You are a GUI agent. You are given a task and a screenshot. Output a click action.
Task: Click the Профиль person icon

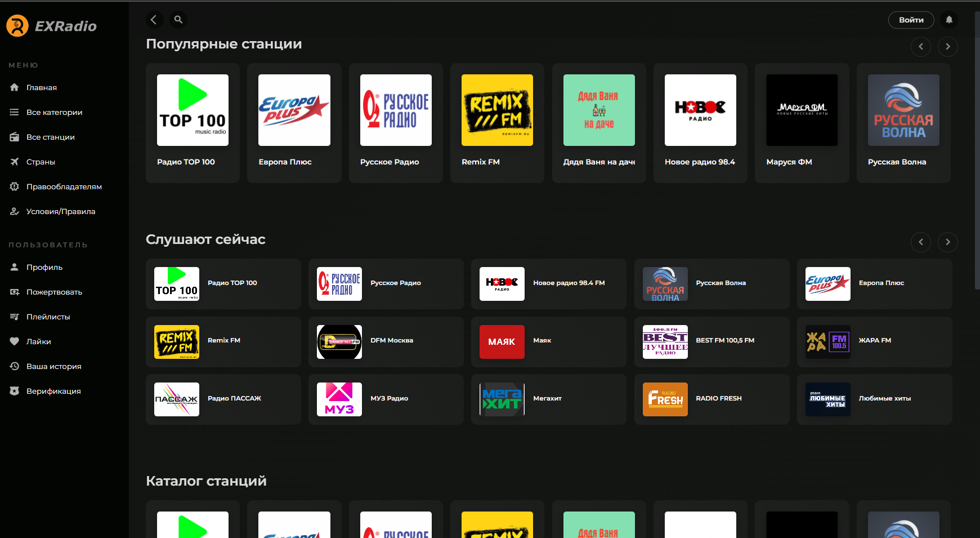pyautogui.click(x=15, y=267)
